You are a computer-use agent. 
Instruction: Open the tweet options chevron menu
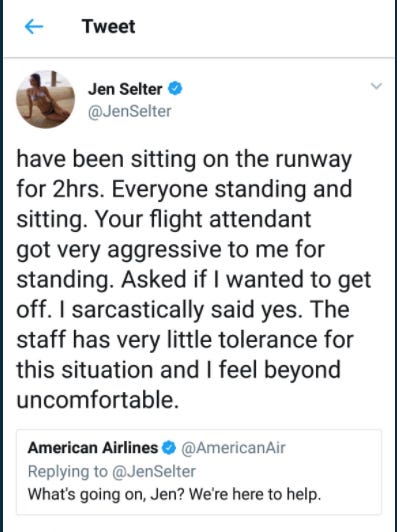point(376,86)
